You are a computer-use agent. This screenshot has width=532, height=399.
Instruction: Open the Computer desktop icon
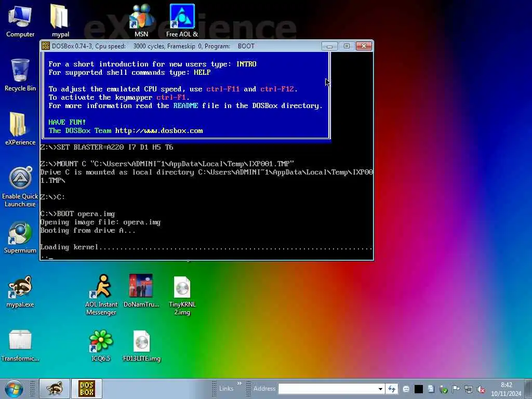pyautogui.click(x=20, y=21)
